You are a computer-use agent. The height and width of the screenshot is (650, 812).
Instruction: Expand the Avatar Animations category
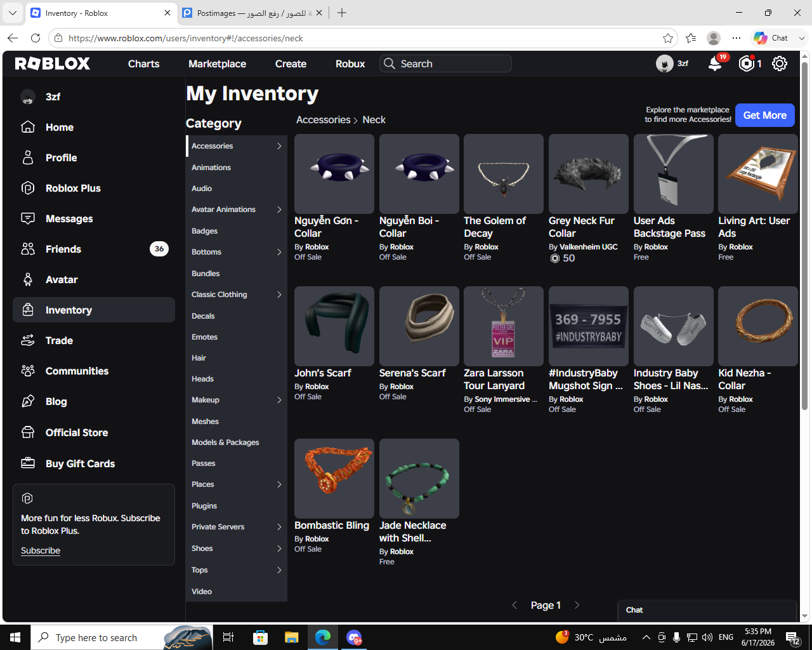click(x=279, y=209)
